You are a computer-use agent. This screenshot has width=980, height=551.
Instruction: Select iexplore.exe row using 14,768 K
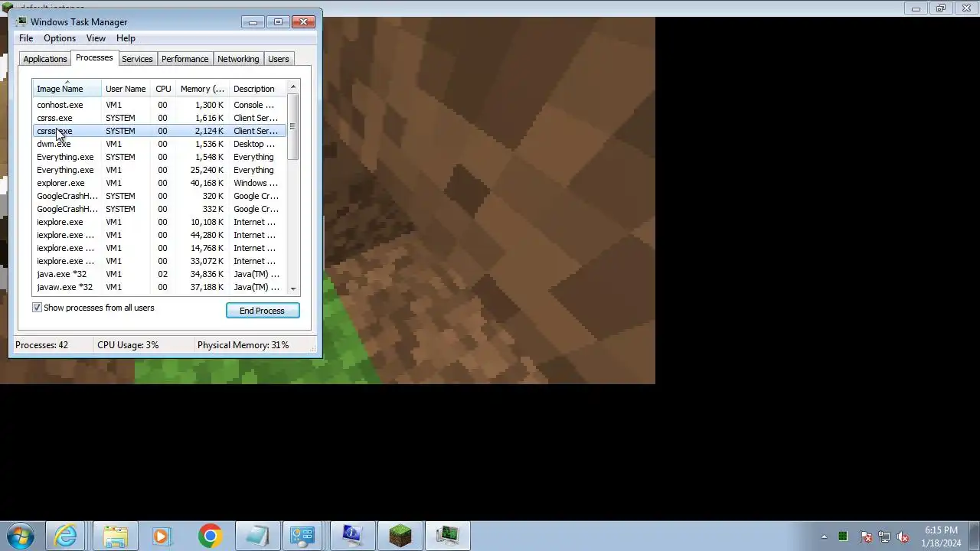[x=159, y=248]
